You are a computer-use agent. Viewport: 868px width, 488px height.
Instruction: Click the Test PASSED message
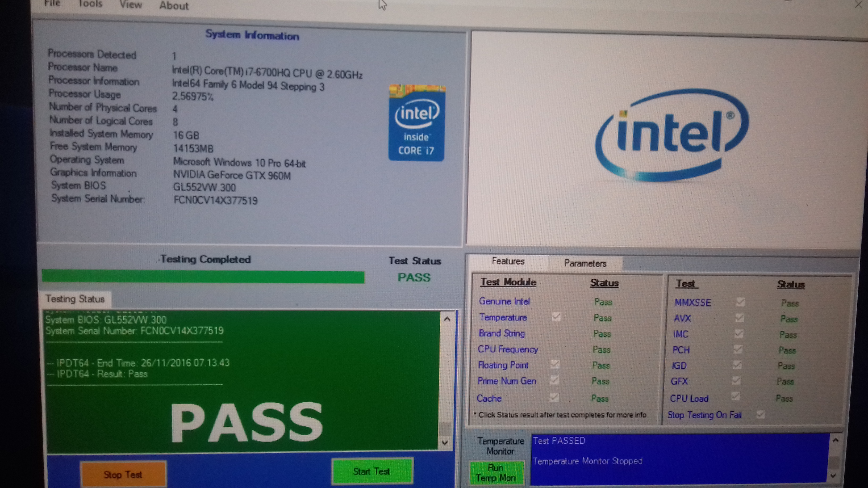(559, 441)
